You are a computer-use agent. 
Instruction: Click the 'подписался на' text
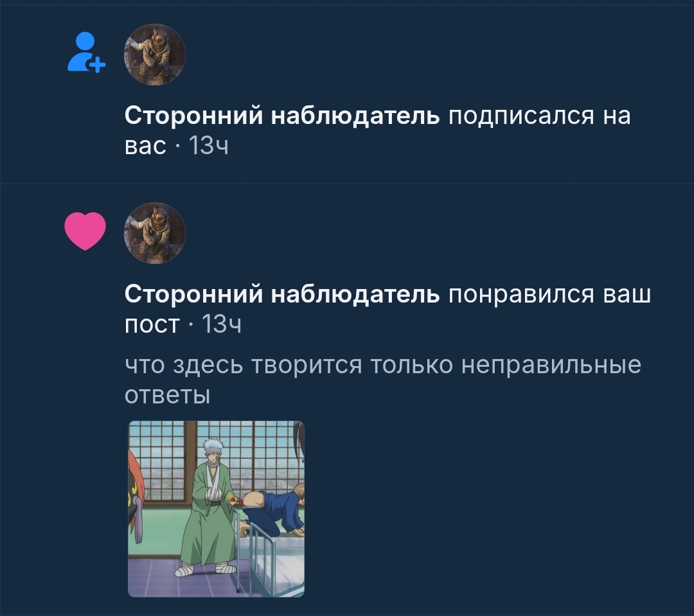tap(540, 116)
